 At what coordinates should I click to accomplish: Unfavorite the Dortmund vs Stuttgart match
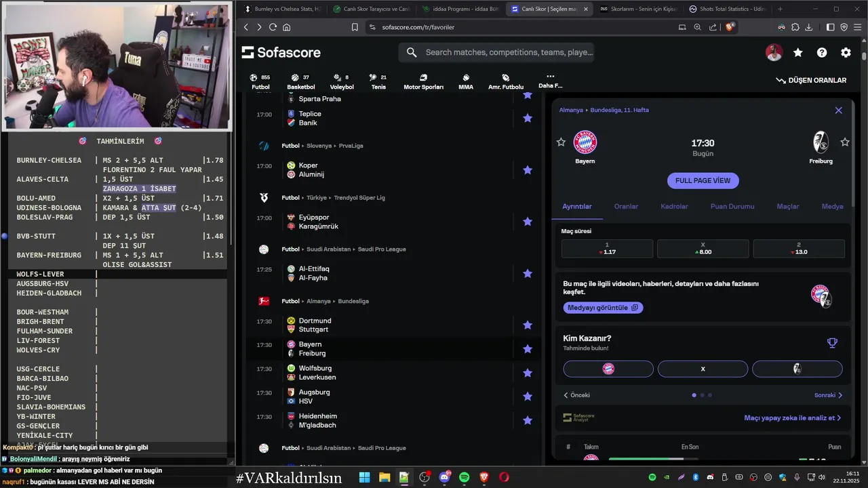point(528,325)
